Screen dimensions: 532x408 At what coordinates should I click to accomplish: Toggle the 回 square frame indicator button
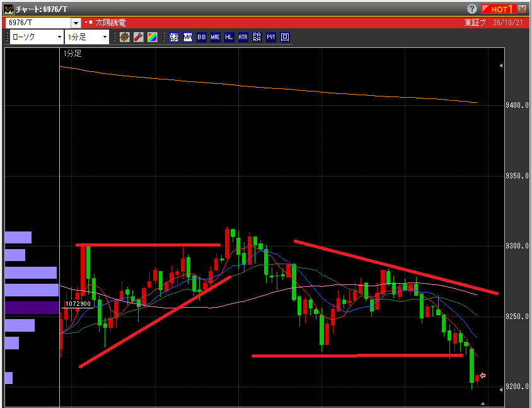coord(285,37)
